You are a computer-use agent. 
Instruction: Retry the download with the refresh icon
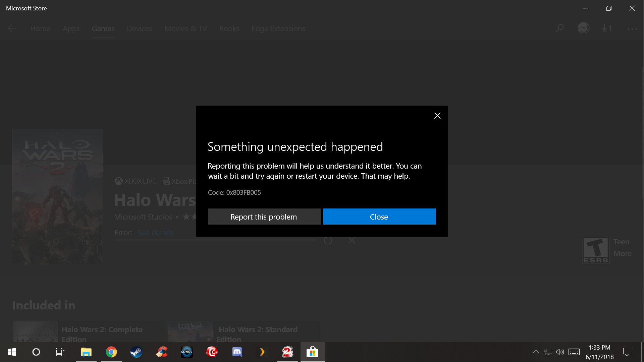pos(328,240)
